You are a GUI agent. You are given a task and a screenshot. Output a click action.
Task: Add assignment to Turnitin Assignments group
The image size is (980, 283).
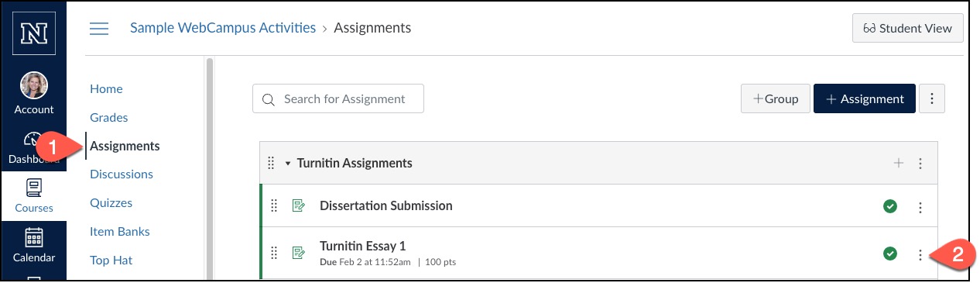(899, 163)
